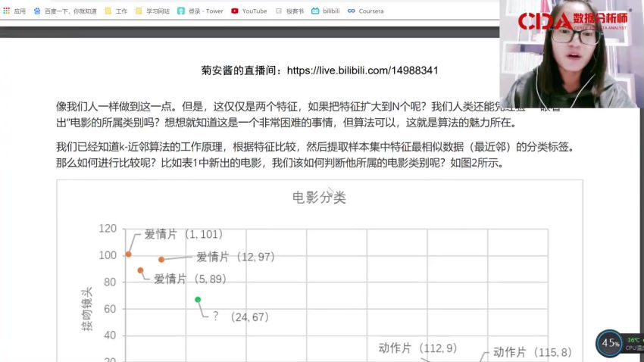
Task: Expand the 工作 bookmark folder
Action: click(116, 11)
